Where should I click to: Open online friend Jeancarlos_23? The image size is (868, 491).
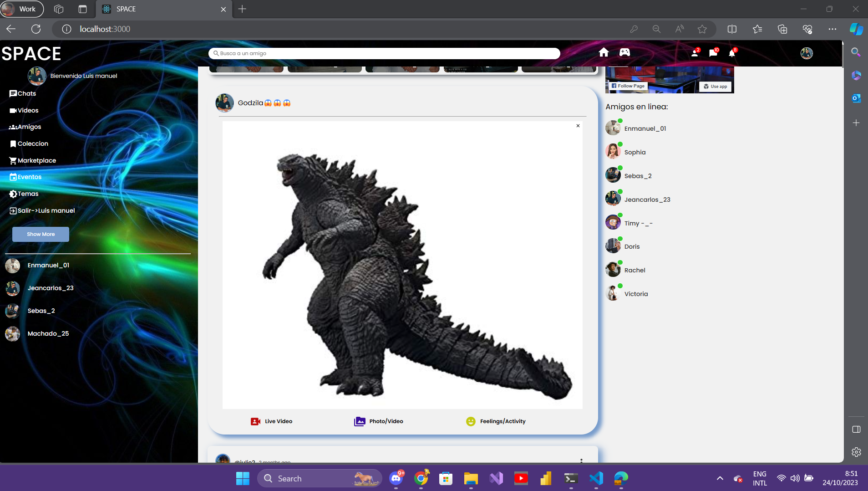638,199
